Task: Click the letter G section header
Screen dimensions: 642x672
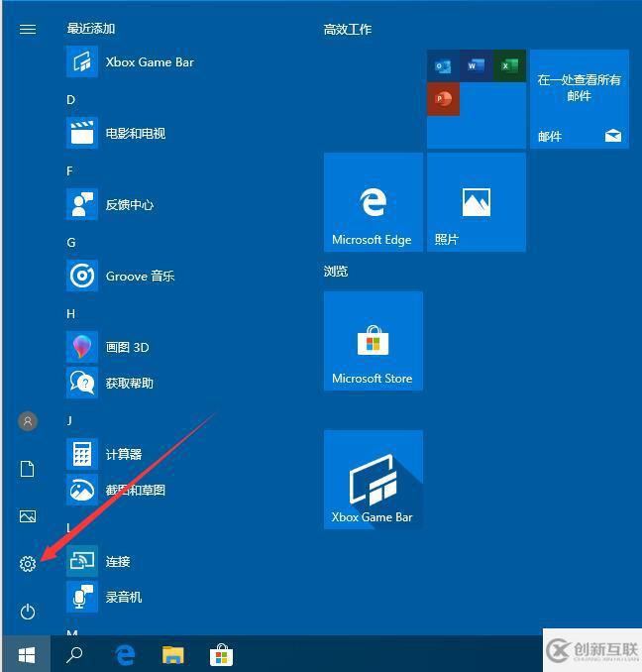Action: [71, 243]
